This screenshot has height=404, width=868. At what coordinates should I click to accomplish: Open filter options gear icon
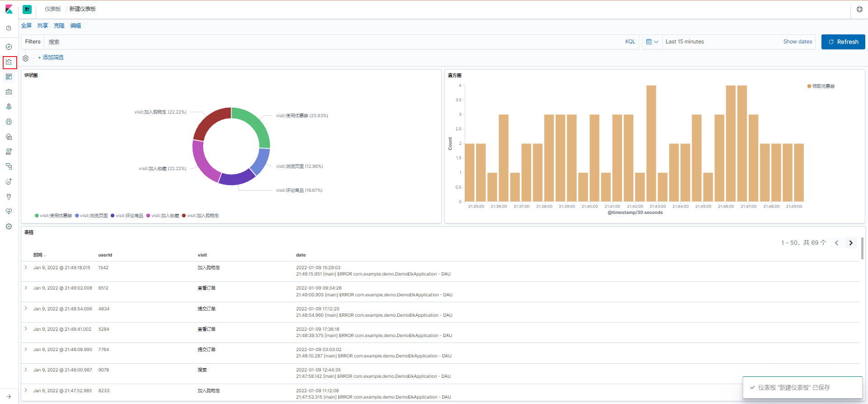click(26, 58)
